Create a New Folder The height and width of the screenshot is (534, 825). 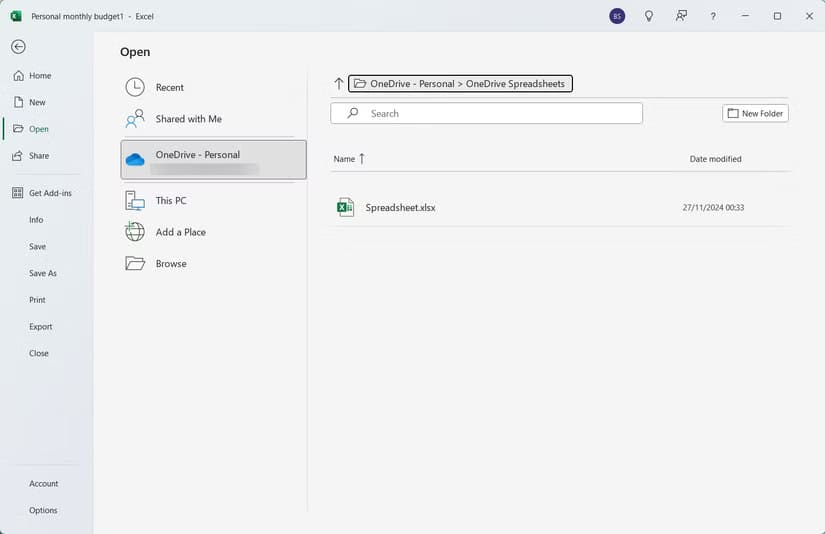pyautogui.click(x=755, y=113)
